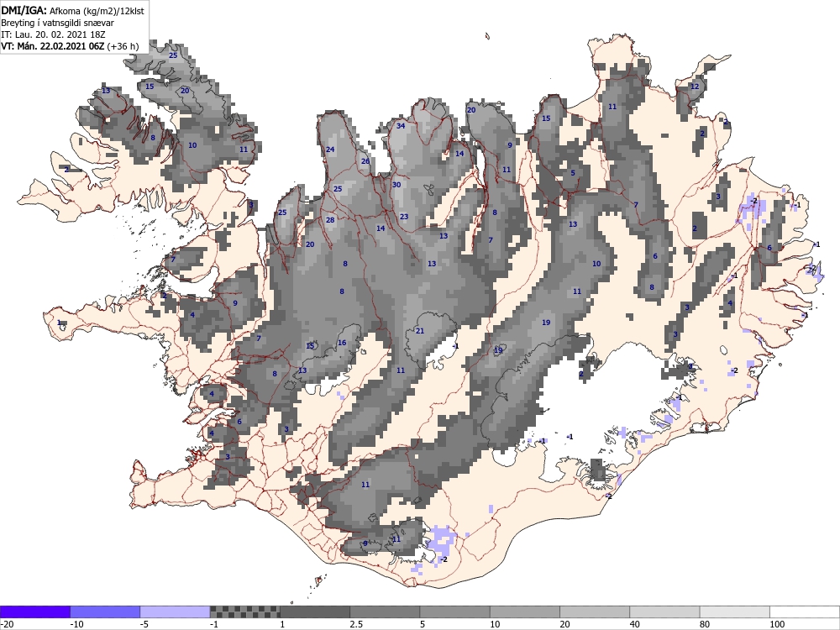This screenshot has width=840, height=630.
Task: Click the checkered -1 to 1 legend swatch
Action: 244,612
